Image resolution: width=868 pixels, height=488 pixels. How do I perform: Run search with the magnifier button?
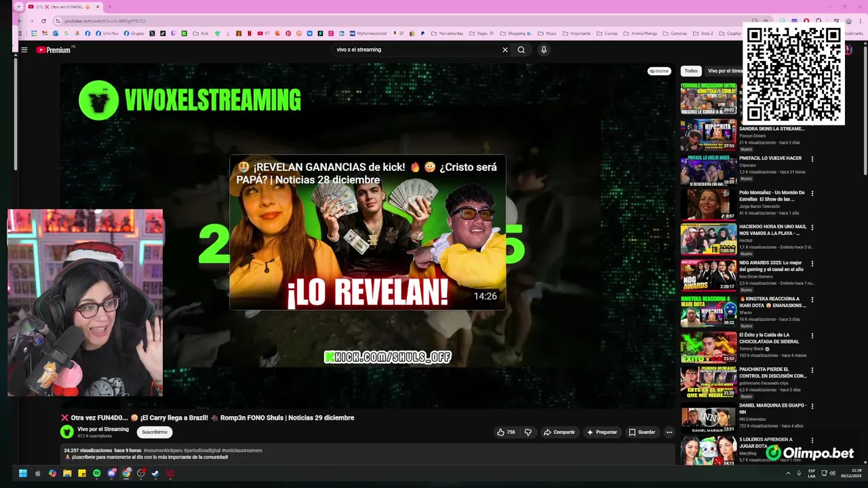[x=521, y=49]
